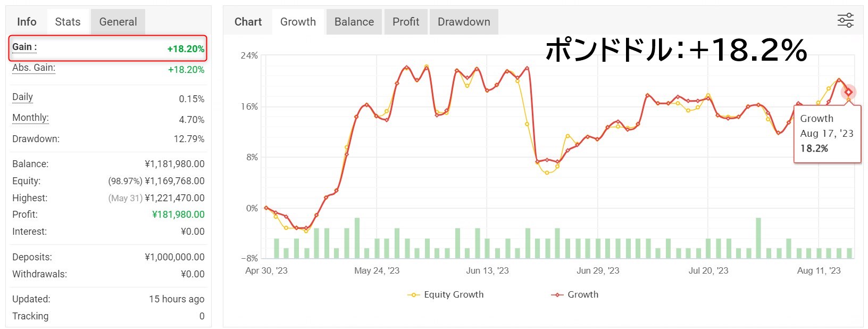Select the Growth chart tab
This screenshot has height=329, width=868.
point(298,22)
